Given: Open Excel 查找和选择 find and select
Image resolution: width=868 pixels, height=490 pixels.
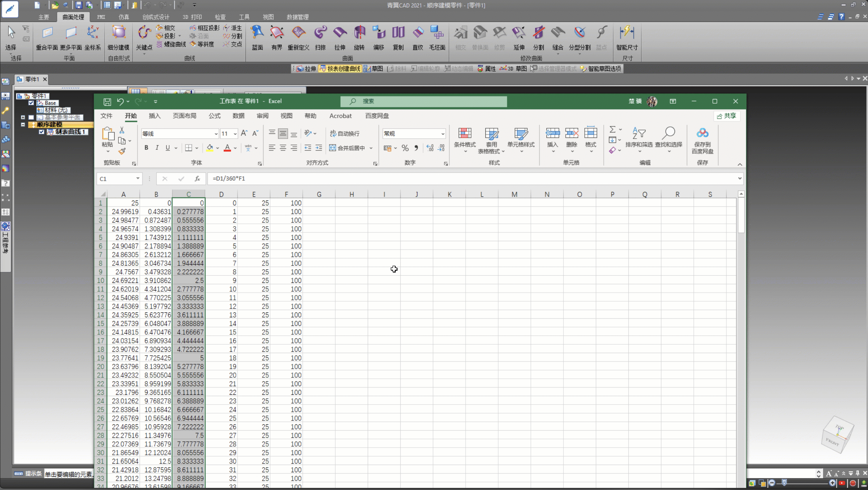Looking at the screenshot, I should (x=668, y=140).
